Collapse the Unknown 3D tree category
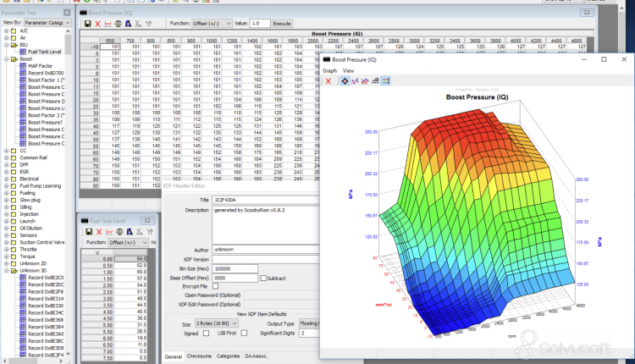Viewport: 635px width, 364px height. coord(6,271)
